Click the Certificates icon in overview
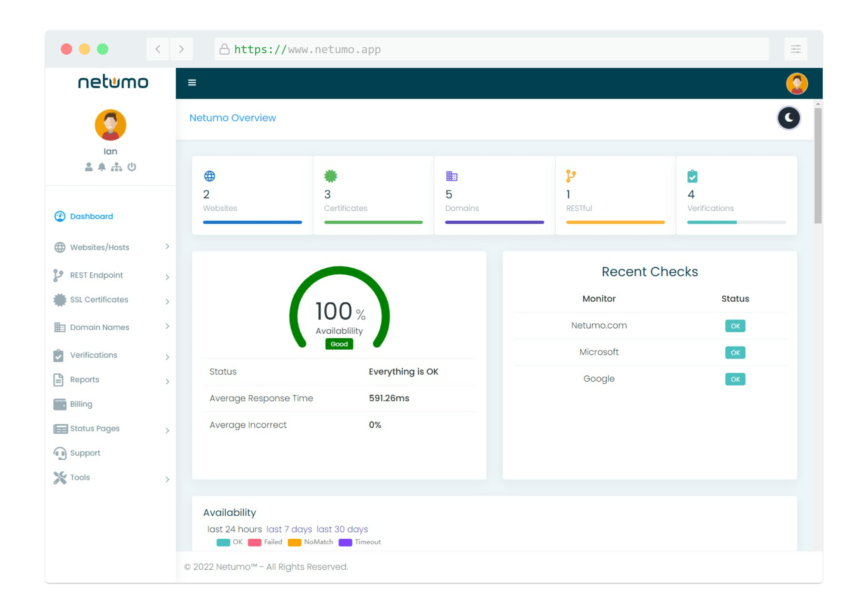Screen dimensions: 868x613 click(x=331, y=175)
